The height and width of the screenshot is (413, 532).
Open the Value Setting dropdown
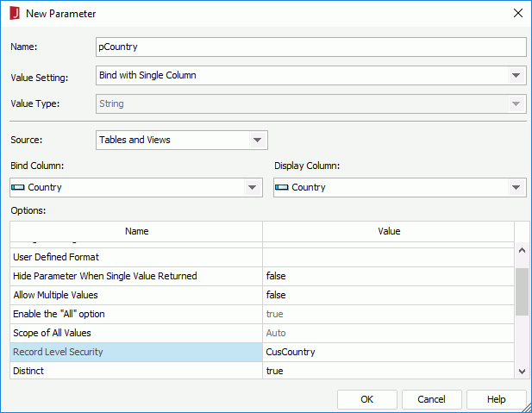[516, 75]
